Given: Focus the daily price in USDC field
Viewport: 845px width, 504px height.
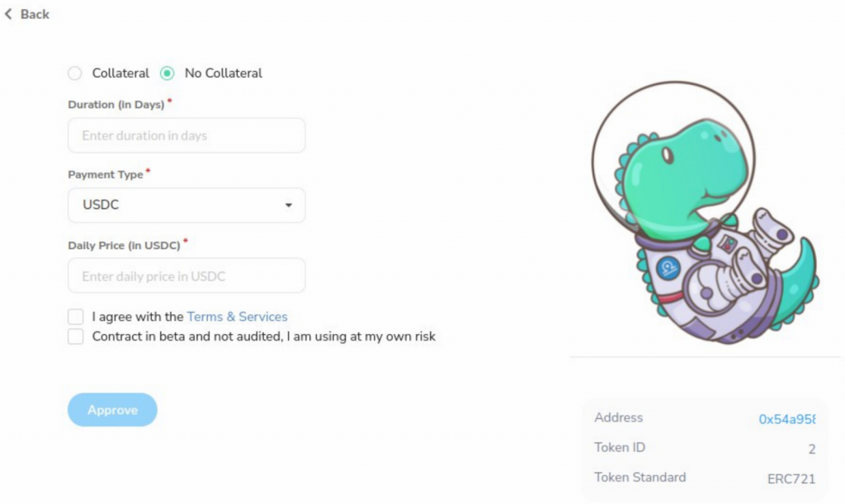Looking at the screenshot, I should [186, 276].
